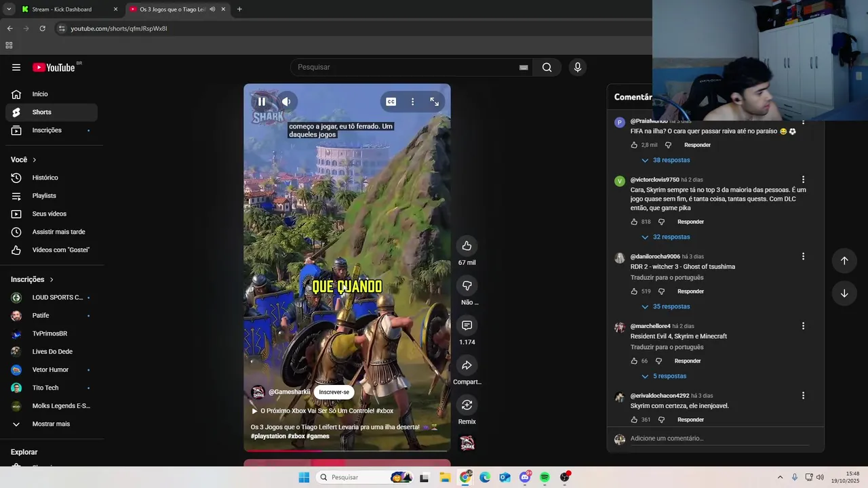Open the comments button showing 1.174
The width and height of the screenshot is (868, 488).
click(467, 325)
